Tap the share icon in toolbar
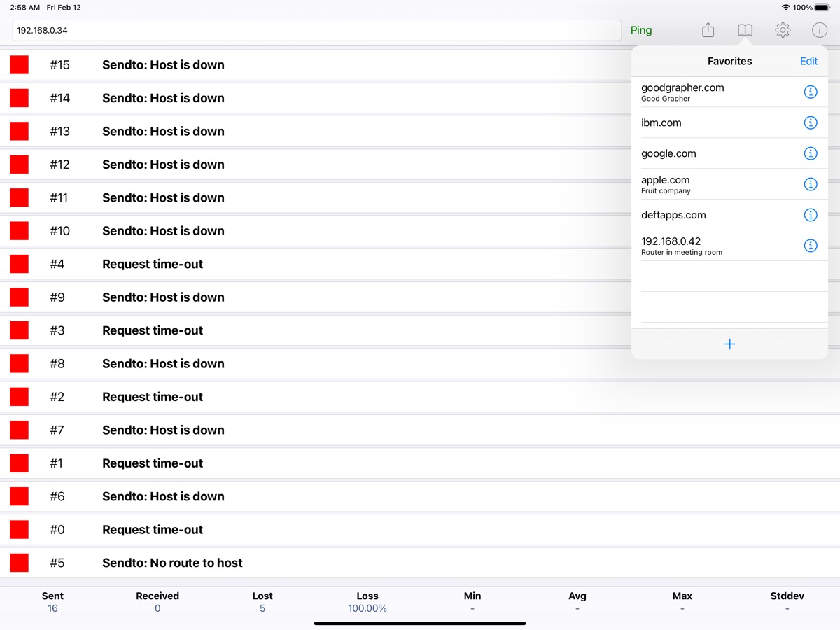Screen dimensions: 840x630 tap(708, 30)
